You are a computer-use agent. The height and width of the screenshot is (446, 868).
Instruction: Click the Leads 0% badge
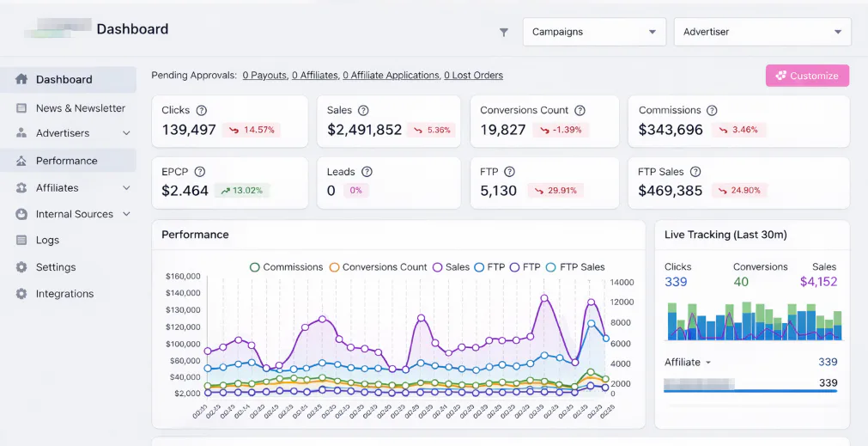tap(356, 191)
